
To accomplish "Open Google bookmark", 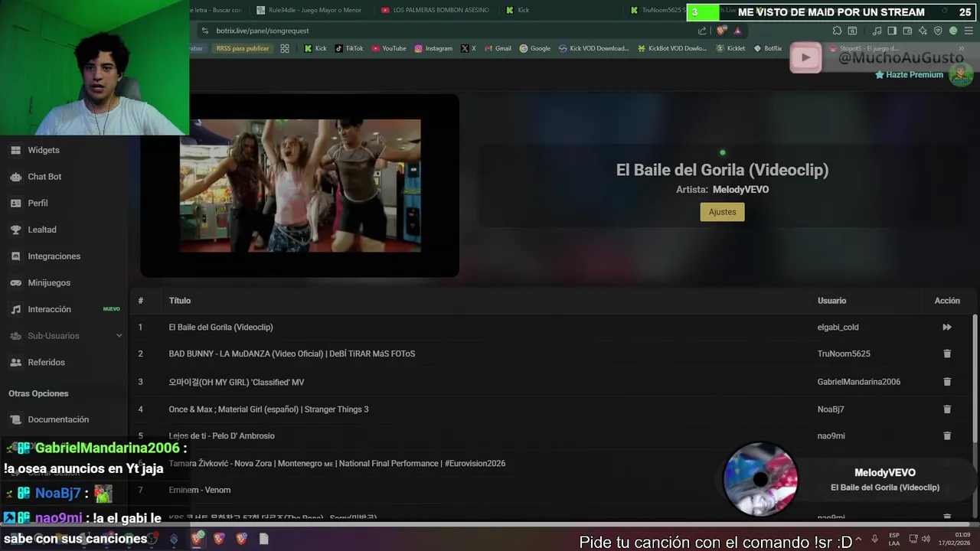I will point(534,48).
